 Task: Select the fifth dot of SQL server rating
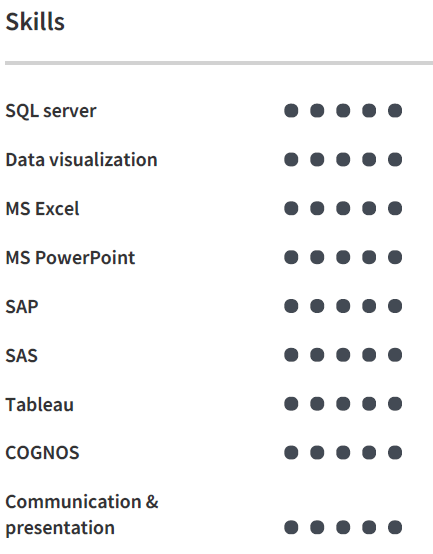coord(395,111)
